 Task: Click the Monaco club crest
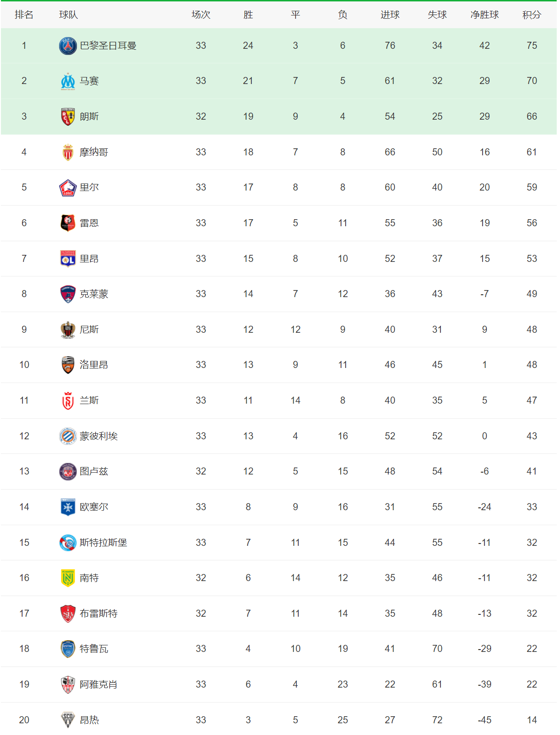tap(68, 152)
